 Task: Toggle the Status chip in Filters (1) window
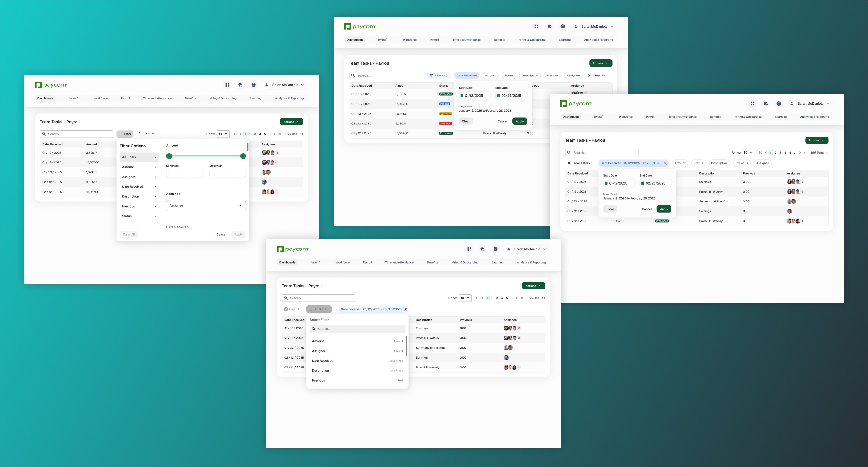[509, 75]
